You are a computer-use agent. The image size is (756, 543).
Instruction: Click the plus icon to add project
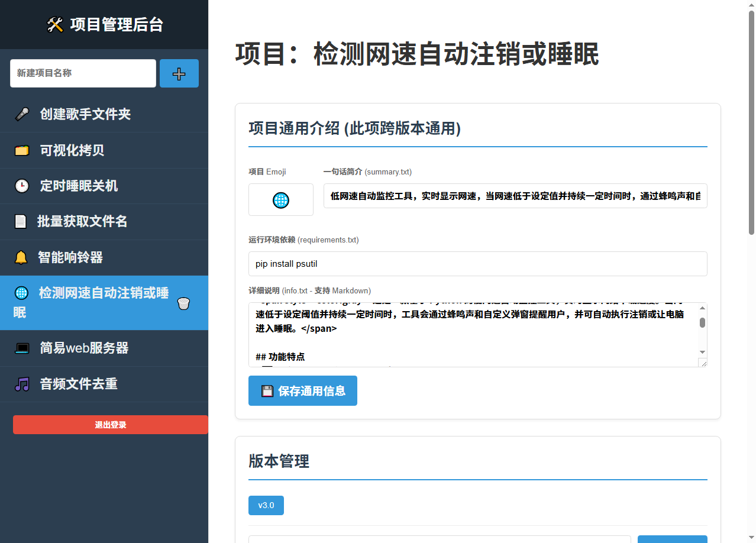pos(179,73)
